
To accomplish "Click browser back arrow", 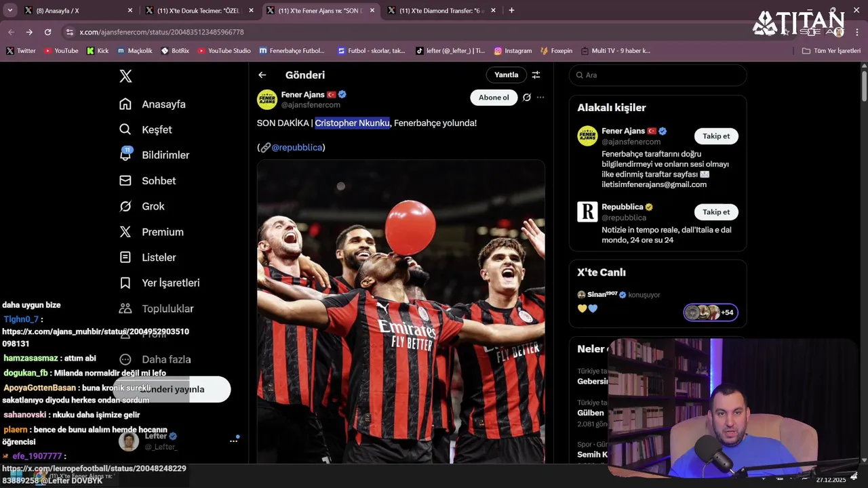I will (11, 32).
